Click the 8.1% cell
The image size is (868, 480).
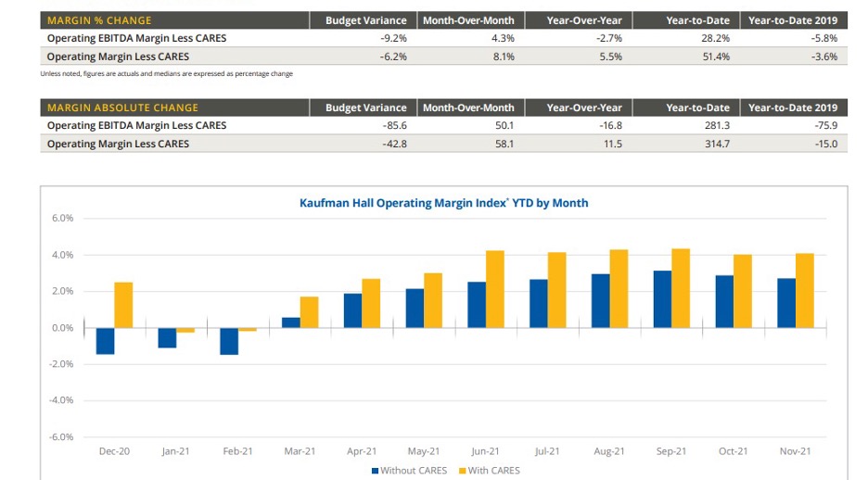504,57
